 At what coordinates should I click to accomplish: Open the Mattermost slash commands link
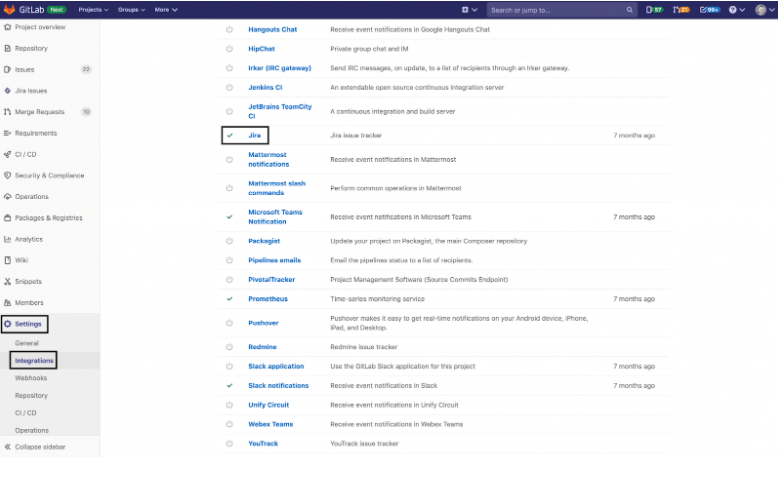(277, 188)
